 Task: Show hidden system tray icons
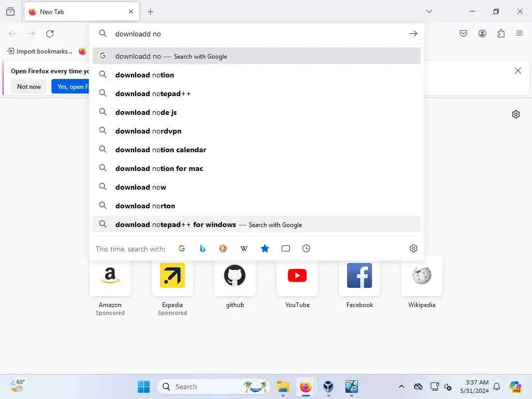point(402,387)
